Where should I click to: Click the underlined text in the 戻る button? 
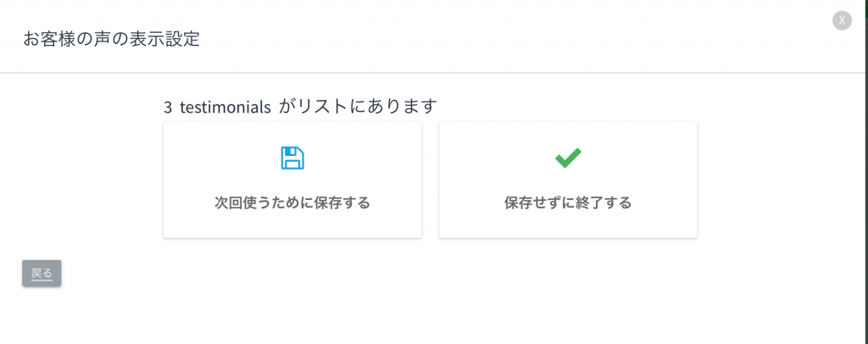[42, 273]
